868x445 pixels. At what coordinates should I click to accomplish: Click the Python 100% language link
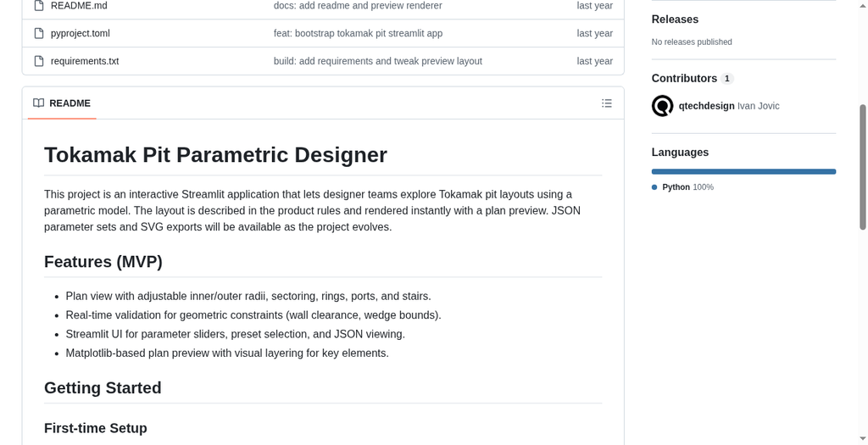(688, 187)
